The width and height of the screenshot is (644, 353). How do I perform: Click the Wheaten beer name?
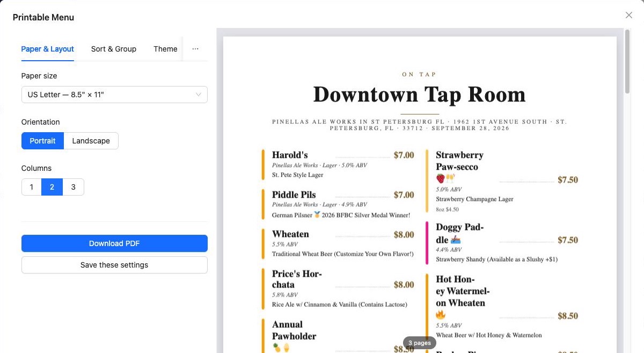[x=290, y=234]
